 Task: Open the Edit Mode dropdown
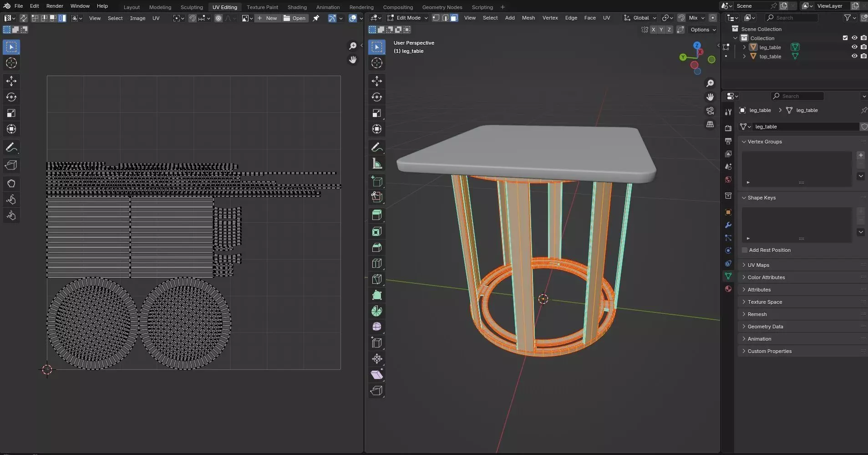pos(407,18)
